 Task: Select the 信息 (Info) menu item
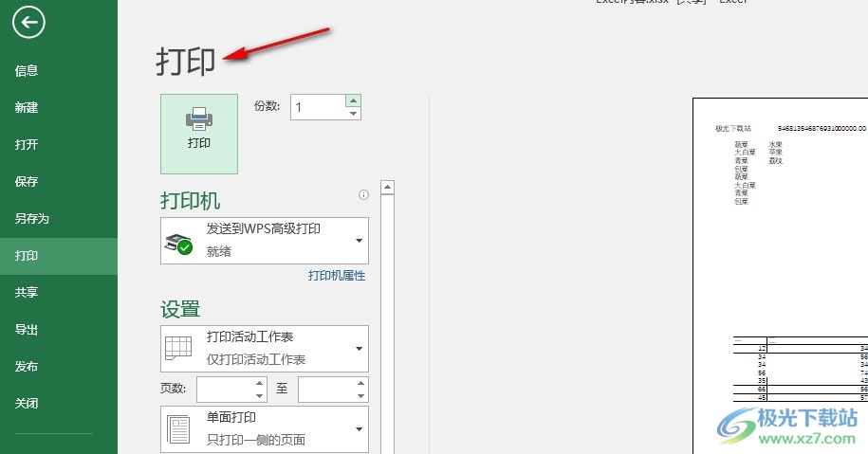[27, 70]
